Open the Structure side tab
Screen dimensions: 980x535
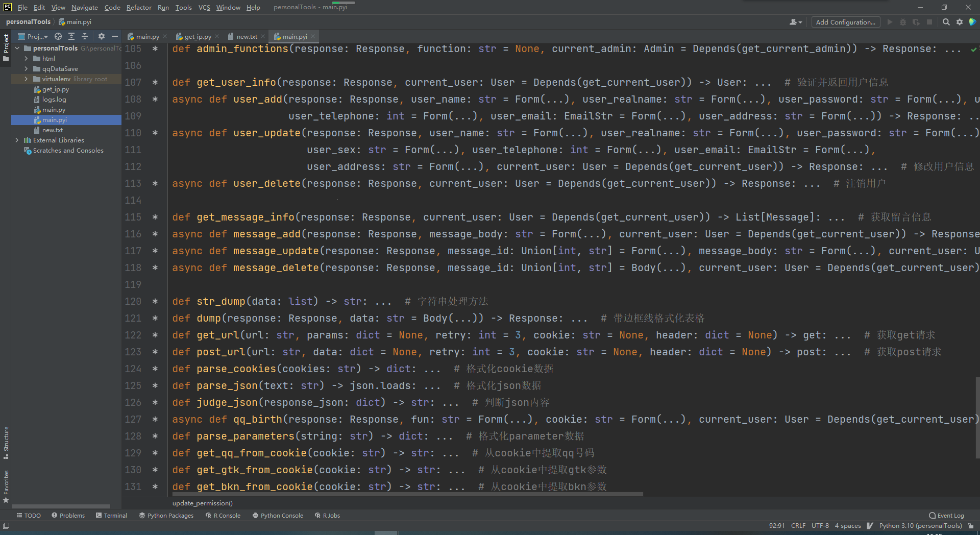(x=6, y=442)
